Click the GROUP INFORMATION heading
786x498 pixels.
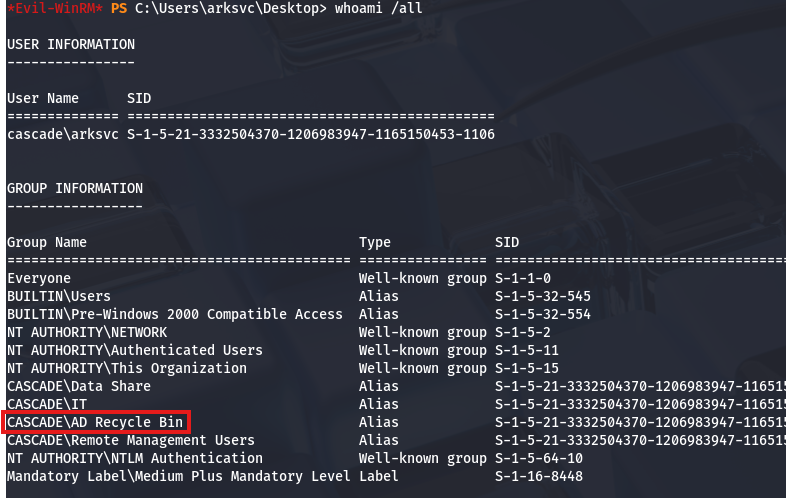click(74, 188)
